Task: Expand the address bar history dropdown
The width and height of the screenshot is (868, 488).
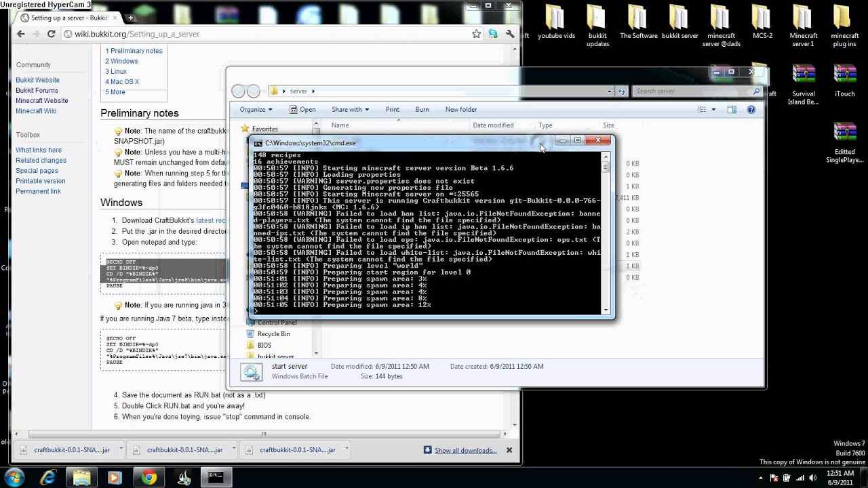Action: 610,91
